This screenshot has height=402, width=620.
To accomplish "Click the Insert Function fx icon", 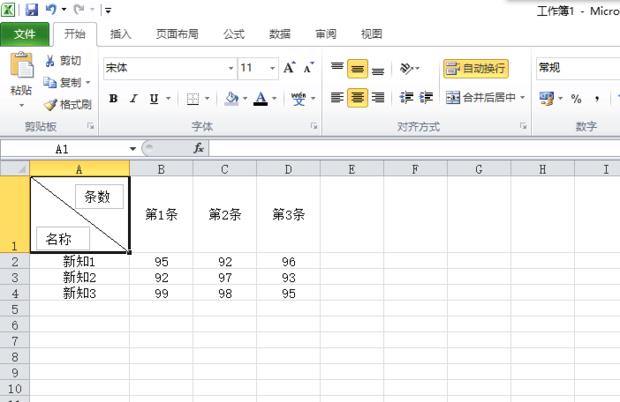I will [x=198, y=148].
